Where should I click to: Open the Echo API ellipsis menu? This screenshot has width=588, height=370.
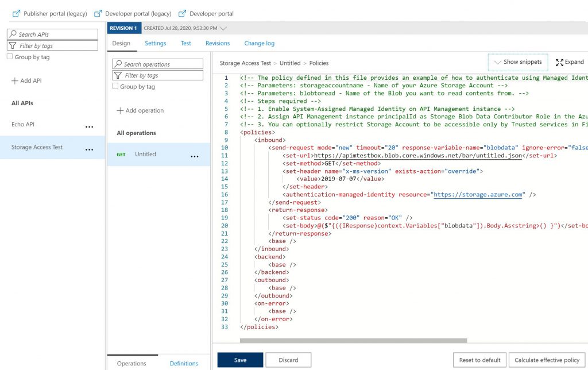pyautogui.click(x=89, y=127)
